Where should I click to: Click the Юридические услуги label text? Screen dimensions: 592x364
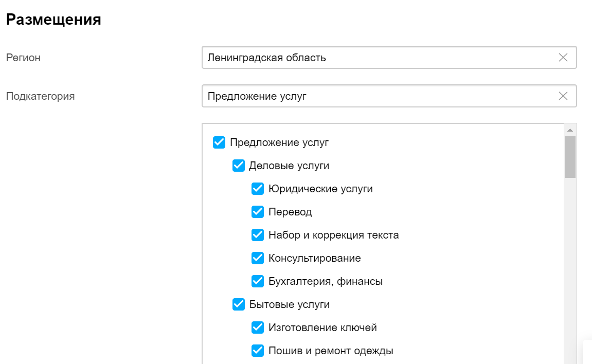pyautogui.click(x=320, y=189)
